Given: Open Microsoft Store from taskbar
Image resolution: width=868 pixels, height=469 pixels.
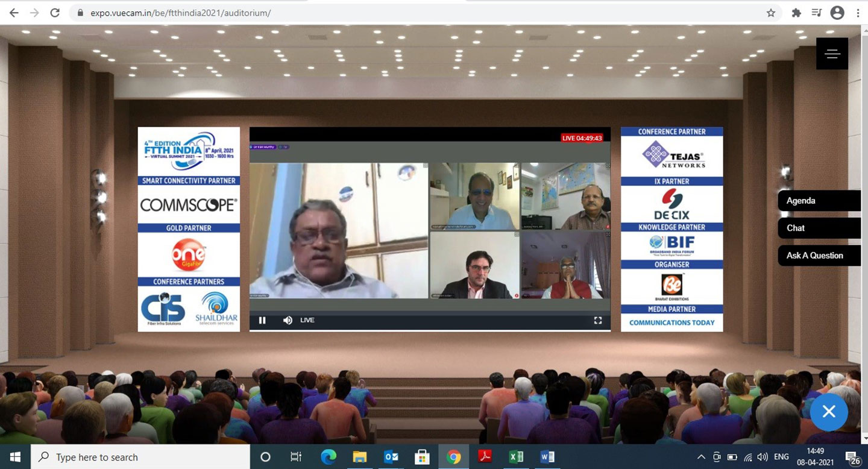Looking at the screenshot, I should pos(423,457).
